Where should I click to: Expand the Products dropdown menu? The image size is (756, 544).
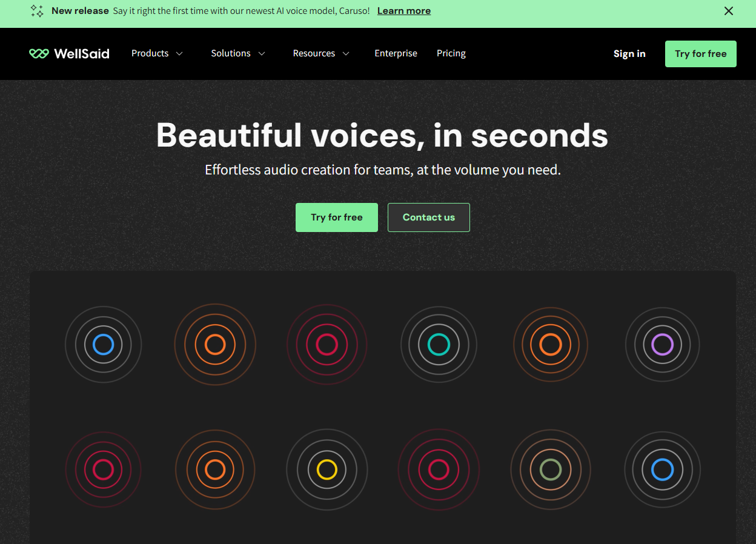(157, 53)
